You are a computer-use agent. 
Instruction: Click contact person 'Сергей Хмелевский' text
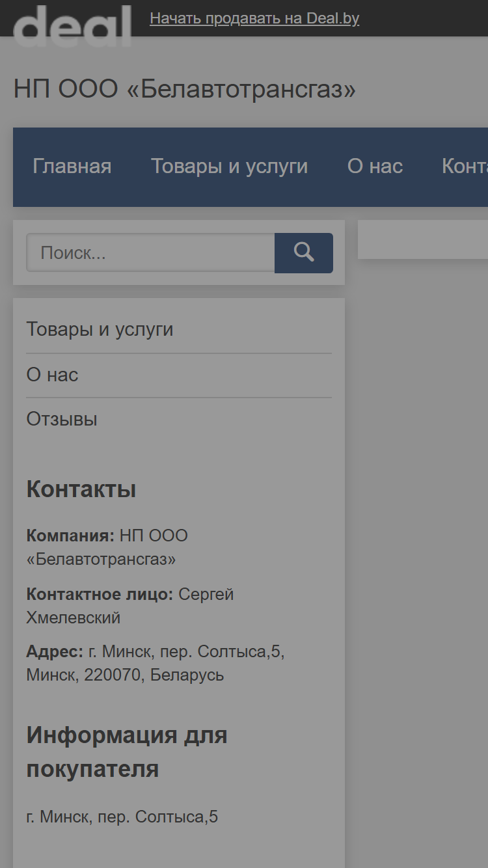[x=130, y=606]
